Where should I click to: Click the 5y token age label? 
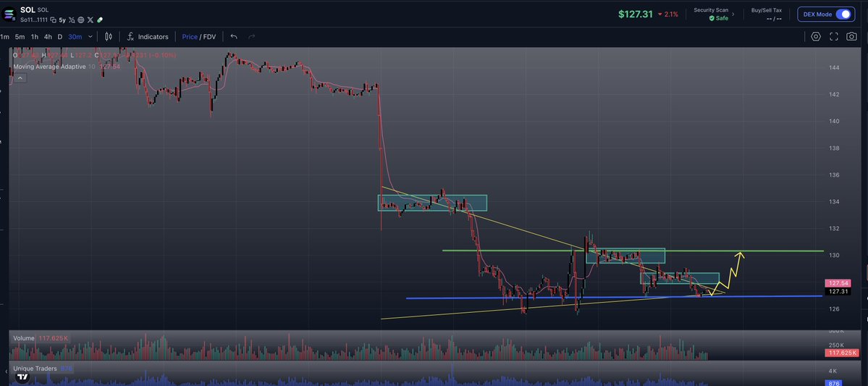[x=62, y=20]
